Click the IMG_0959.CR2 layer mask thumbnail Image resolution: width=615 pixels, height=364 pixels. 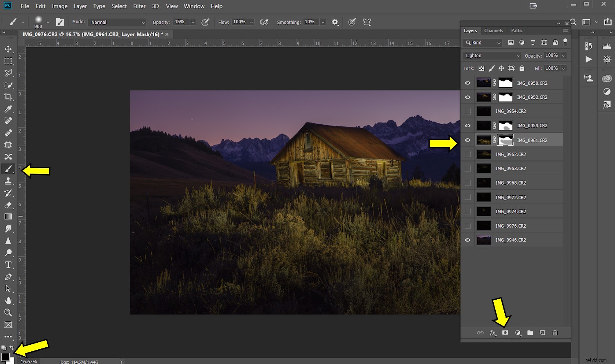(x=505, y=126)
